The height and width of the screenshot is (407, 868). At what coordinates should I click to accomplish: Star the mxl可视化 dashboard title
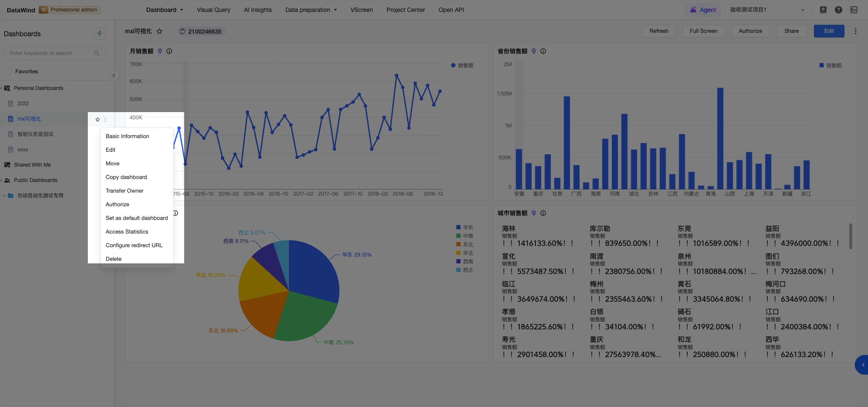coord(159,31)
